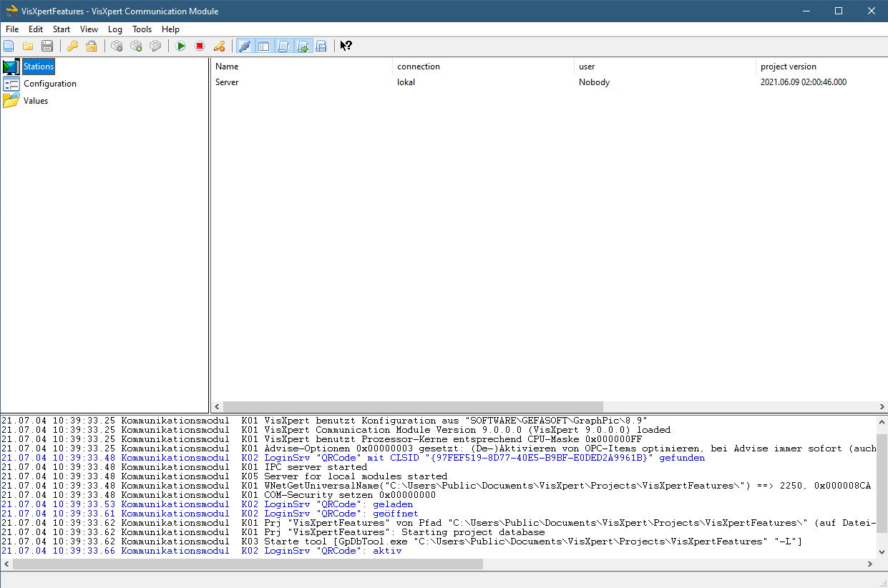Viewport: 888px width, 588px height.
Task: Click the eraser pencil icon on toolbar
Action: click(x=220, y=46)
